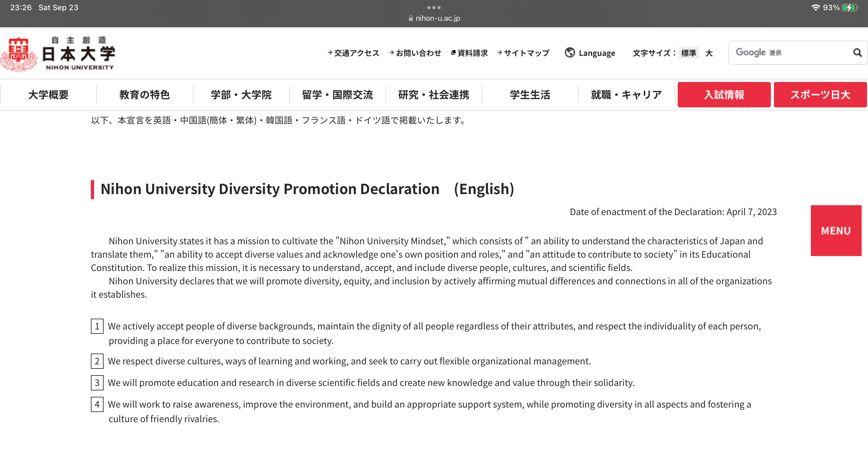This screenshot has width=868, height=453.
Task: Open the 教育の特色 menu
Action: pos(145,95)
